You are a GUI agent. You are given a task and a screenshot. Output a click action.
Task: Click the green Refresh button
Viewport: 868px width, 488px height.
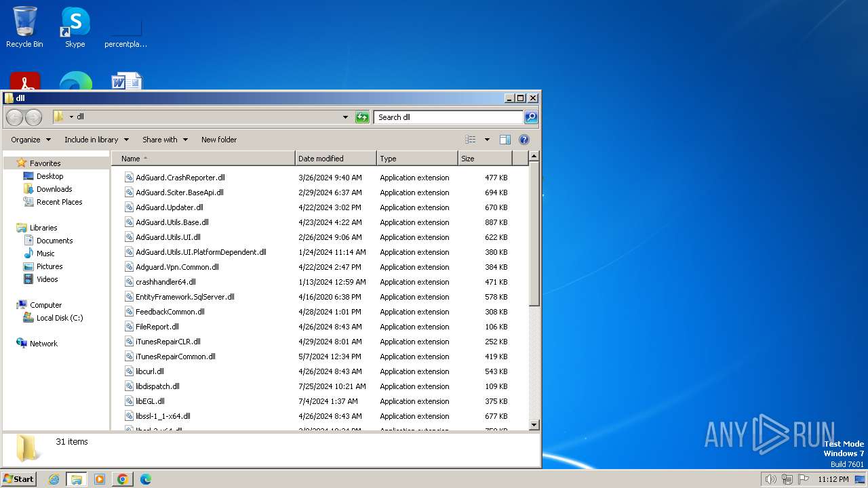[x=362, y=117]
